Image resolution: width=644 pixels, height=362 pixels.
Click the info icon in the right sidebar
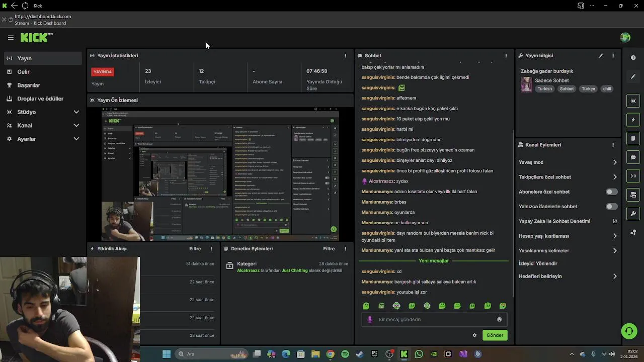tap(633, 58)
